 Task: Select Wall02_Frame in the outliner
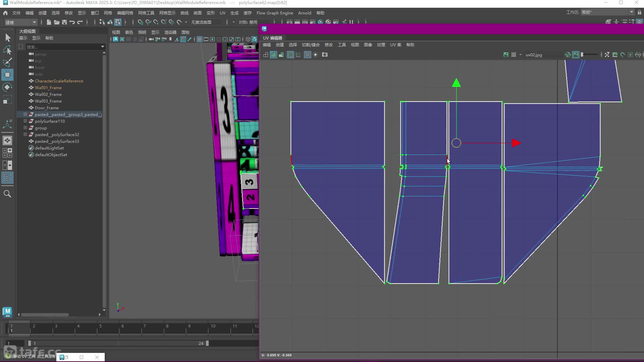(48, 94)
